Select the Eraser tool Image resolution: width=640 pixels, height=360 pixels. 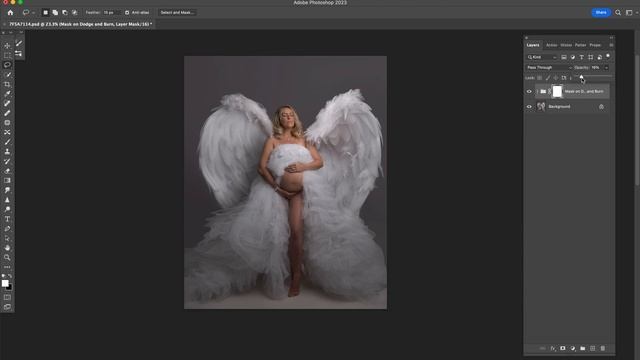(7, 171)
